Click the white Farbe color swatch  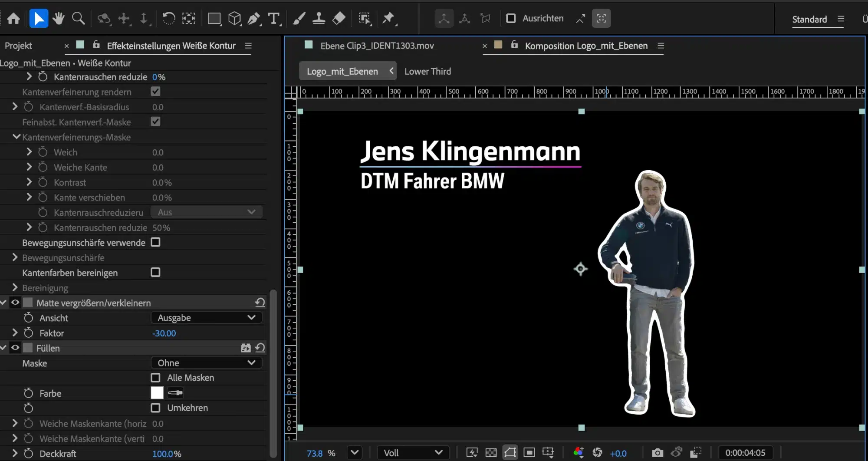pos(157,393)
